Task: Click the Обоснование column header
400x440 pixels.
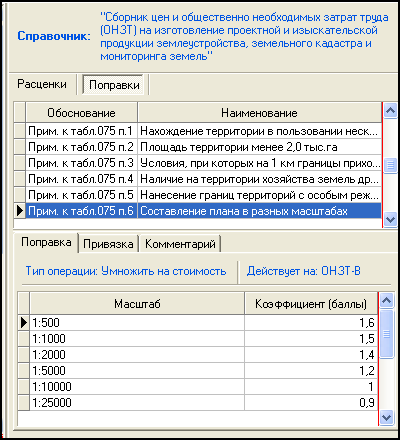Action: tap(82, 113)
